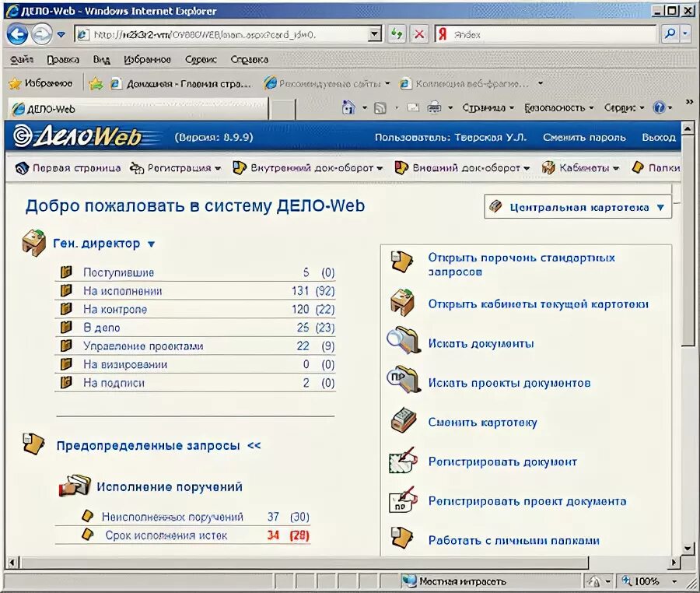Click the cabinets icon beside Открыть кабинеты

pyautogui.click(x=402, y=302)
